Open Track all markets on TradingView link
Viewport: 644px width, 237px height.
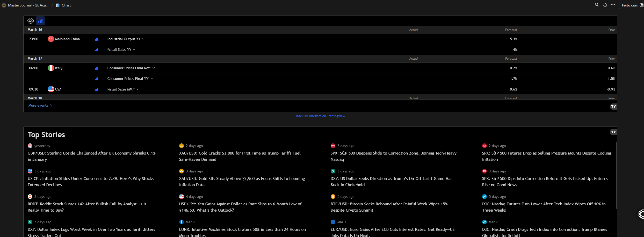(x=320, y=116)
